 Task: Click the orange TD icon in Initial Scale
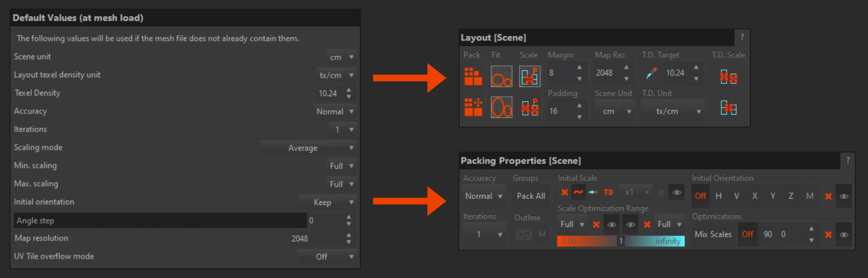click(x=609, y=192)
